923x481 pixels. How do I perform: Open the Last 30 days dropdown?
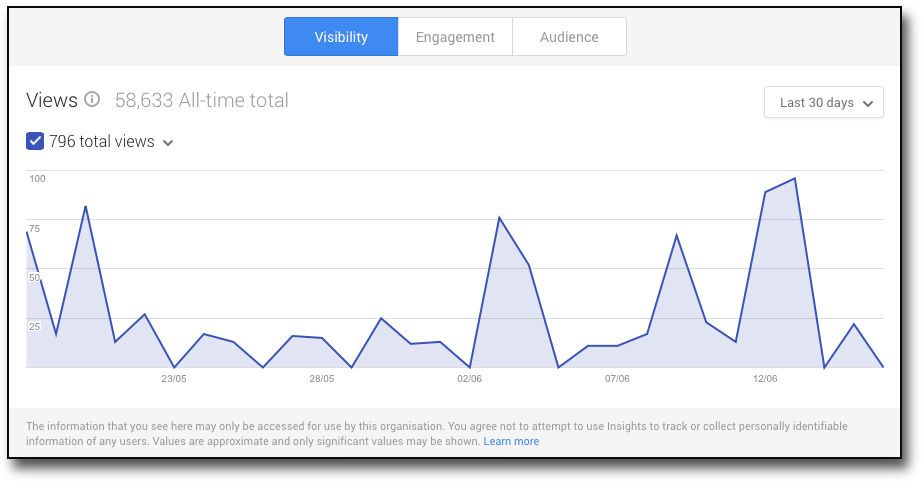tap(823, 103)
